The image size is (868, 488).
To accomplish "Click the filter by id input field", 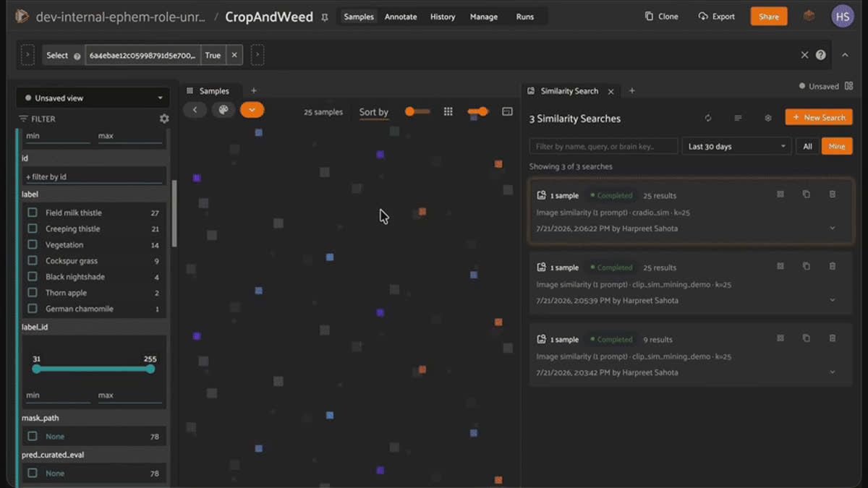I will (x=93, y=176).
